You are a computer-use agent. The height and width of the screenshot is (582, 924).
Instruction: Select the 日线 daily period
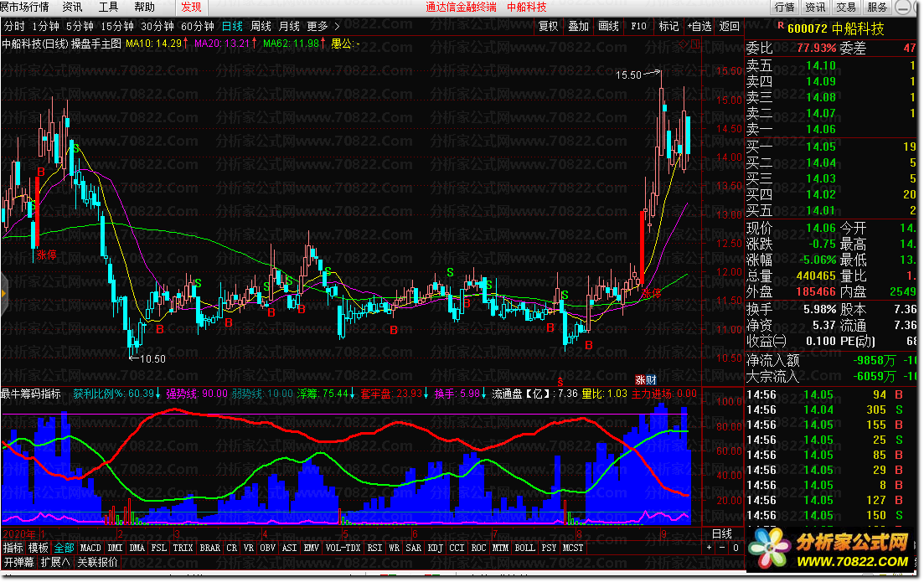pyautogui.click(x=232, y=27)
